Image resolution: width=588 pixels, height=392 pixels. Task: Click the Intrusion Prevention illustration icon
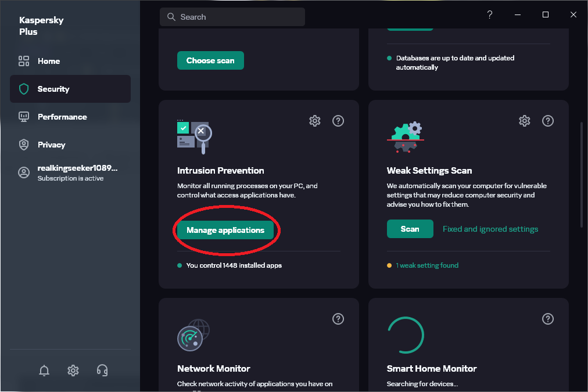(x=195, y=136)
